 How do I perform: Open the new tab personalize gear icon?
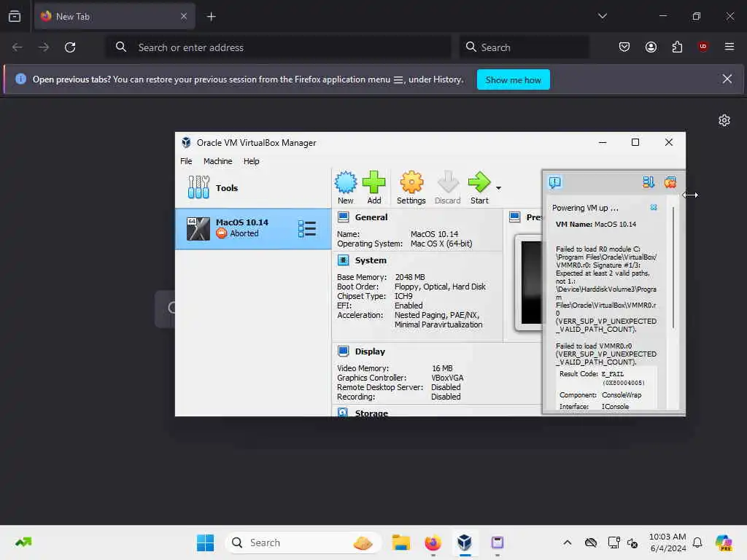pos(724,120)
